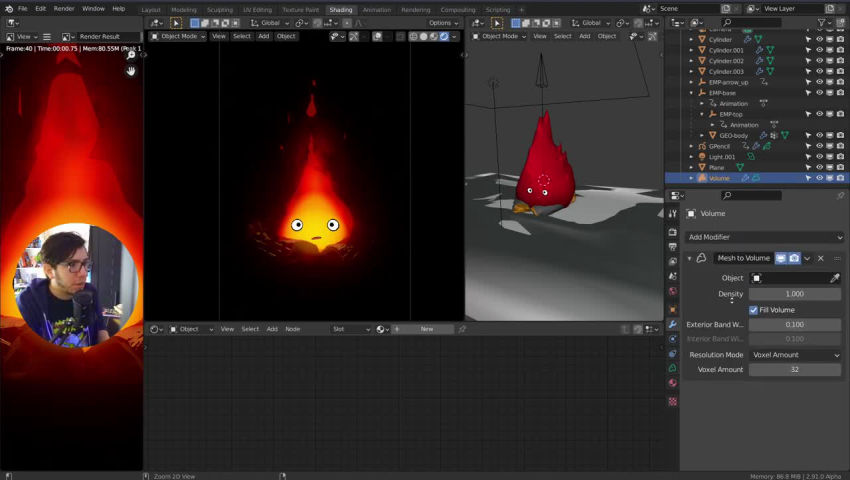Expand the GEO-body tree item
Image resolution: width=850 pixels, height=480 pixels.
coord(701,136)
